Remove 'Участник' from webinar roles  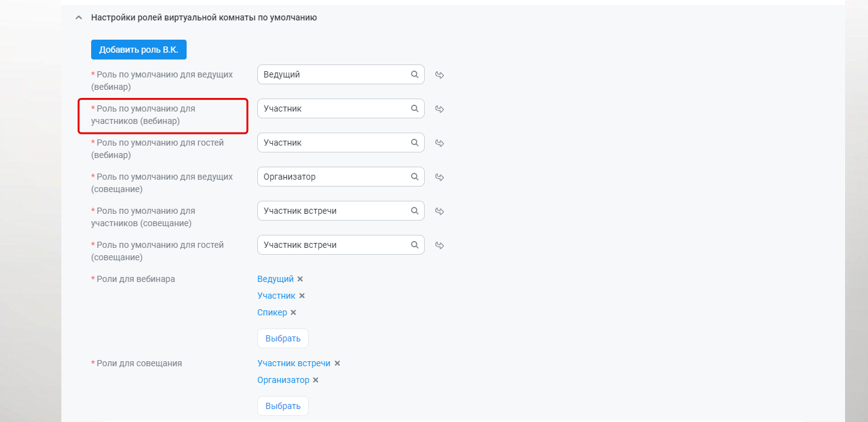coord(302,296)
